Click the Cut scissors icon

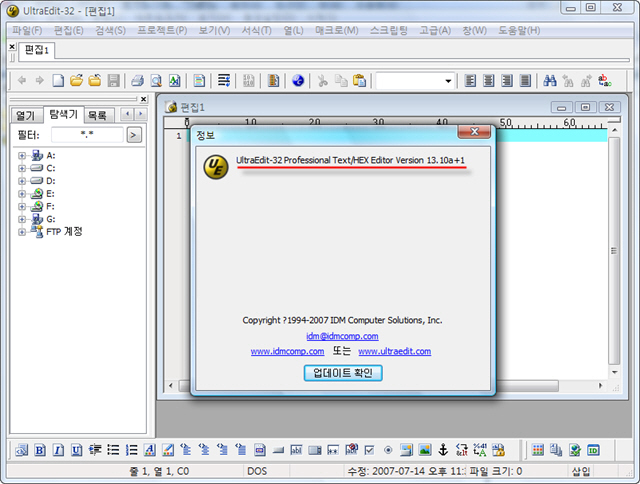tap(322, 80)
